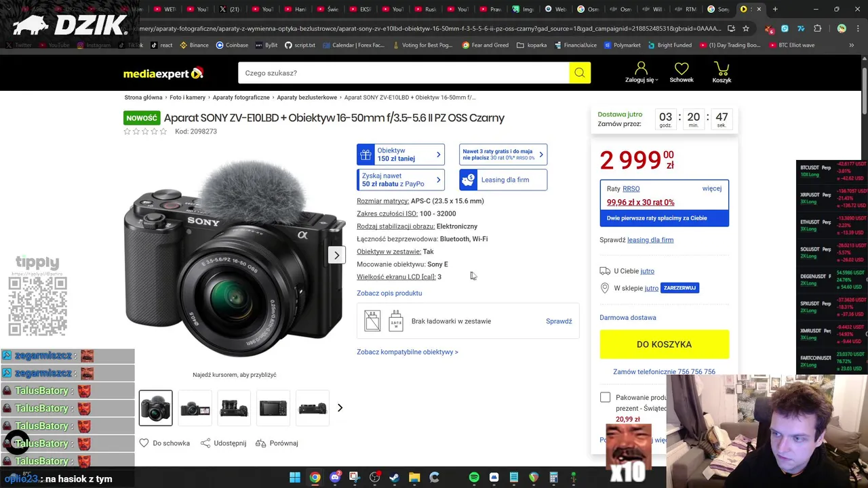Open Zobacz kompatybilne obiektywy link
The height and width of the screenshot is (488, 868).
point(408,352)
